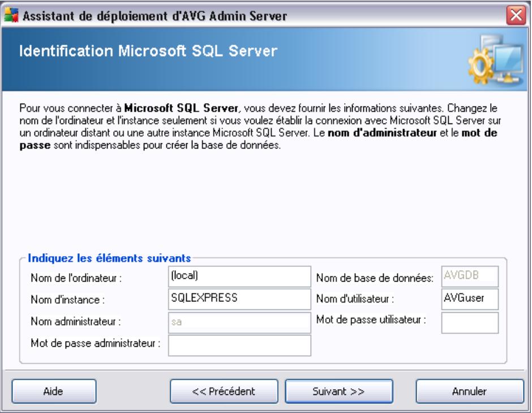Viewport: 532px width, 413px height.
Task: Click the gear and computers header icon
Action: click(x=495, y=60)
